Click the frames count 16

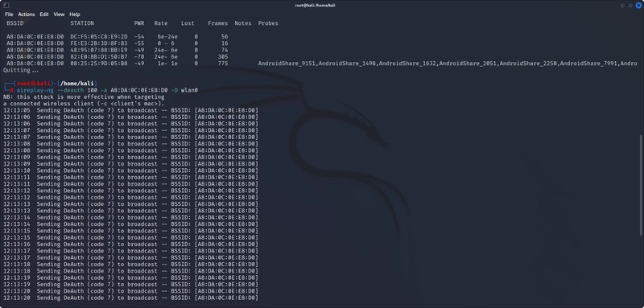point(225,43)
